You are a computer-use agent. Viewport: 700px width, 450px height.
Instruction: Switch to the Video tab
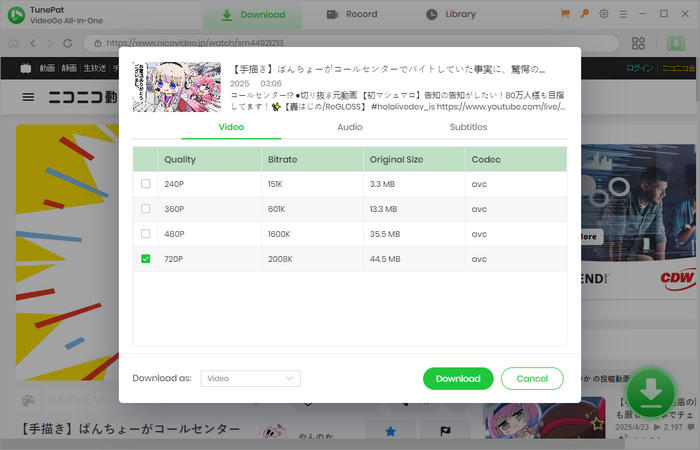pos(231,127)
